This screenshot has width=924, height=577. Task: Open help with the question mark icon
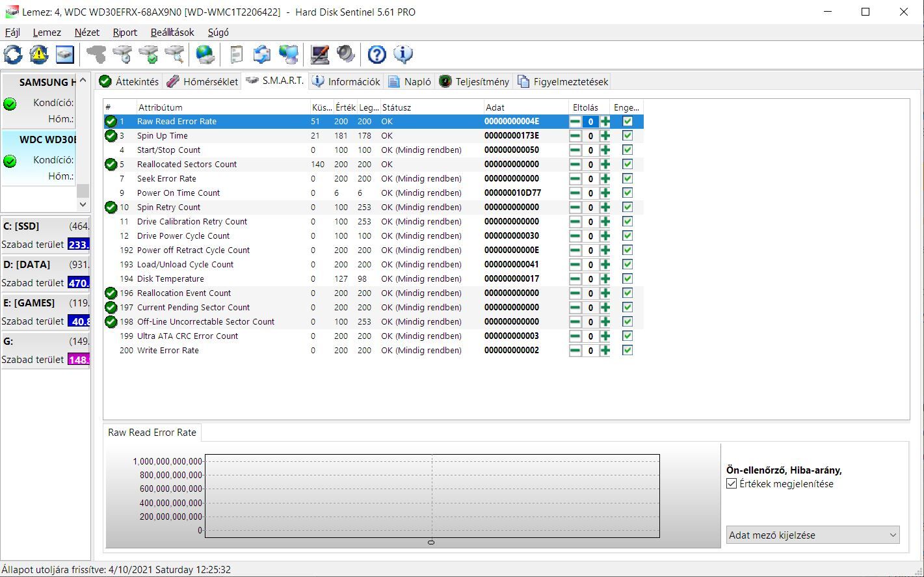(376, 54)
